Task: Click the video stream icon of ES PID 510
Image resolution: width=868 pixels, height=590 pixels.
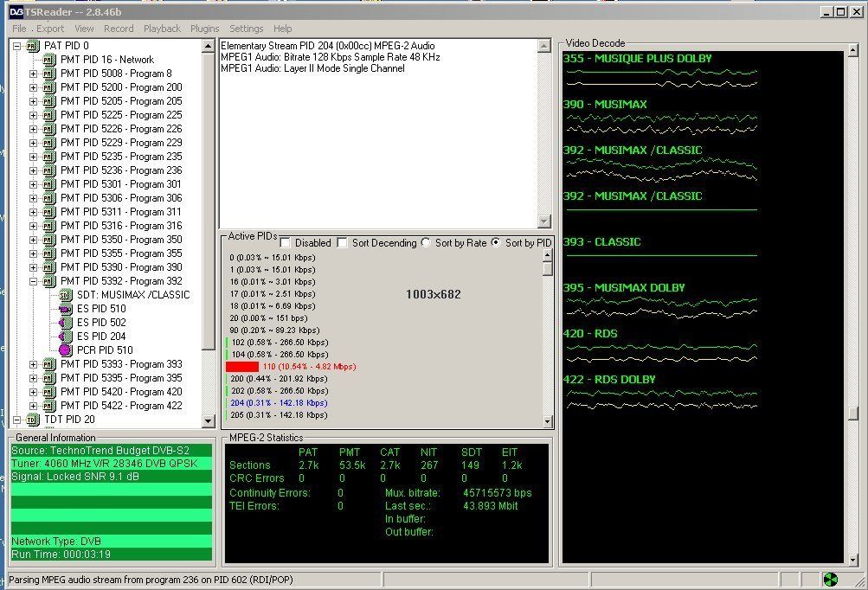Action: point(65,309)
